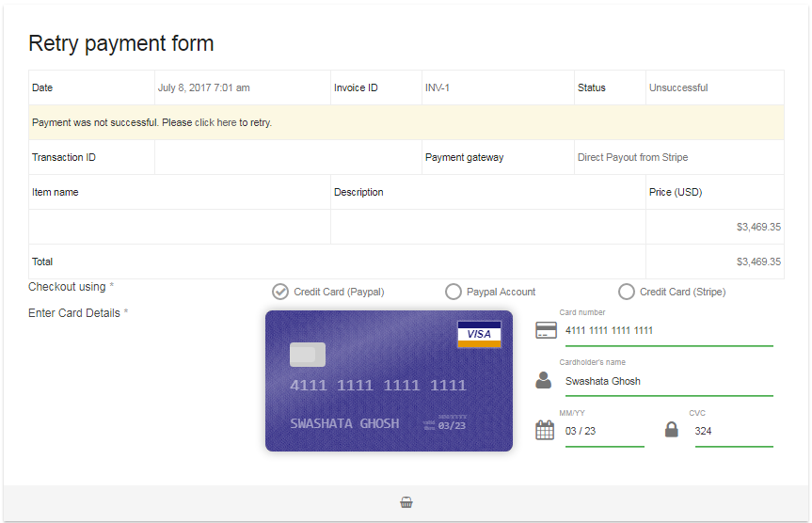Click the Unsuccessful status value
The image size is (812, 523).
pyautogui.click(x=678, y=87)
